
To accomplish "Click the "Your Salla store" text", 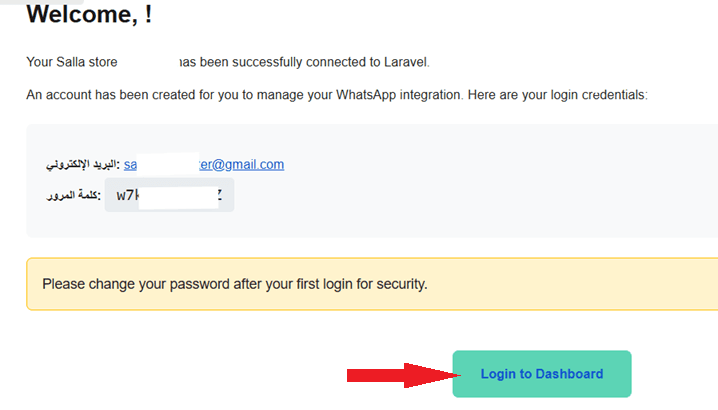I will pyautogui.click(x=72, y=62).
